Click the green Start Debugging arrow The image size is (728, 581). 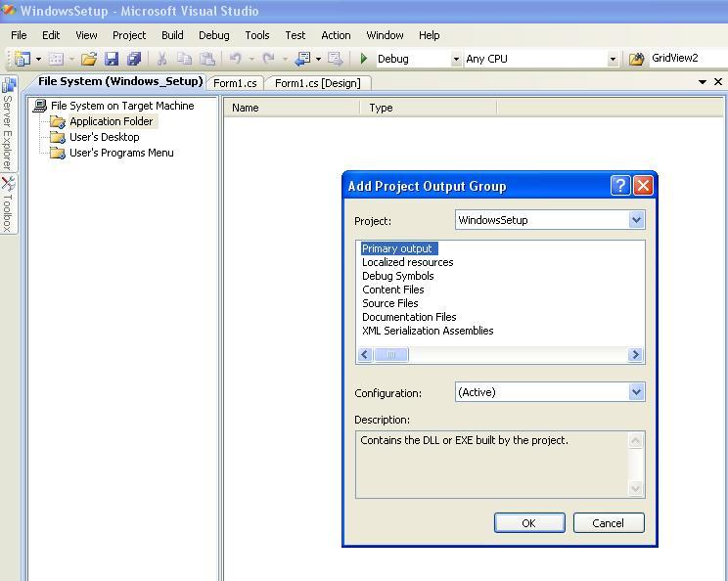tap(364, 59)
